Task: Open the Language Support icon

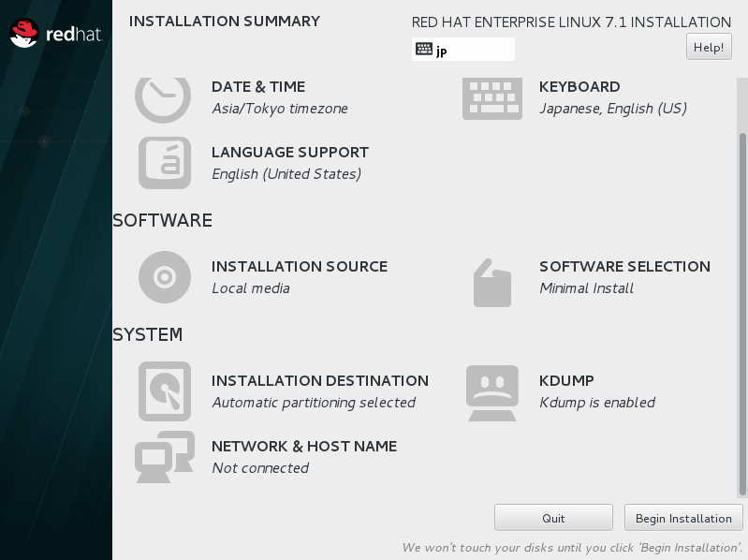Action: pos(165,163)
